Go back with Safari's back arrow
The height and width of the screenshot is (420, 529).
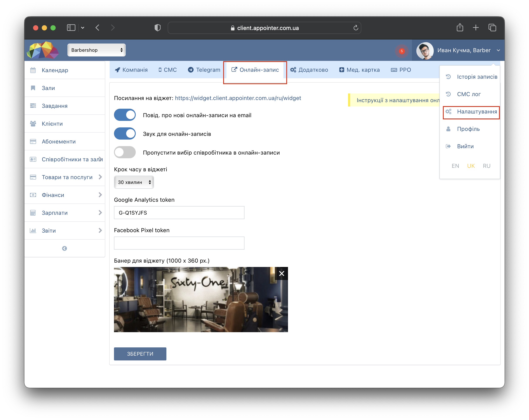tap(97, 28)
